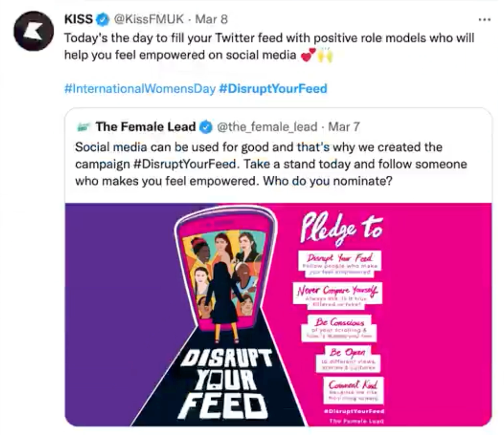Click the Never Compare Yourself pledge card

click(337, 294)
